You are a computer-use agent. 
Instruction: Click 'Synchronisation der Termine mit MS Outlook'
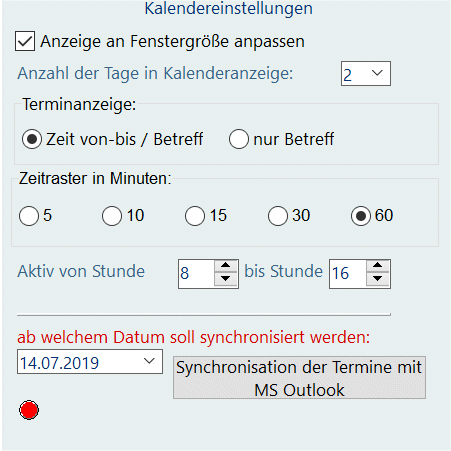[299, 377]
